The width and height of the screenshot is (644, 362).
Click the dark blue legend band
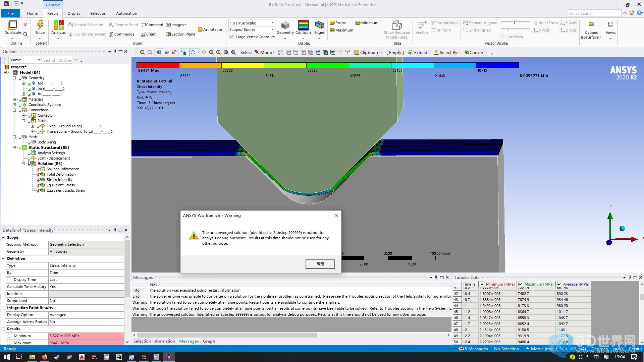[497, 65]
